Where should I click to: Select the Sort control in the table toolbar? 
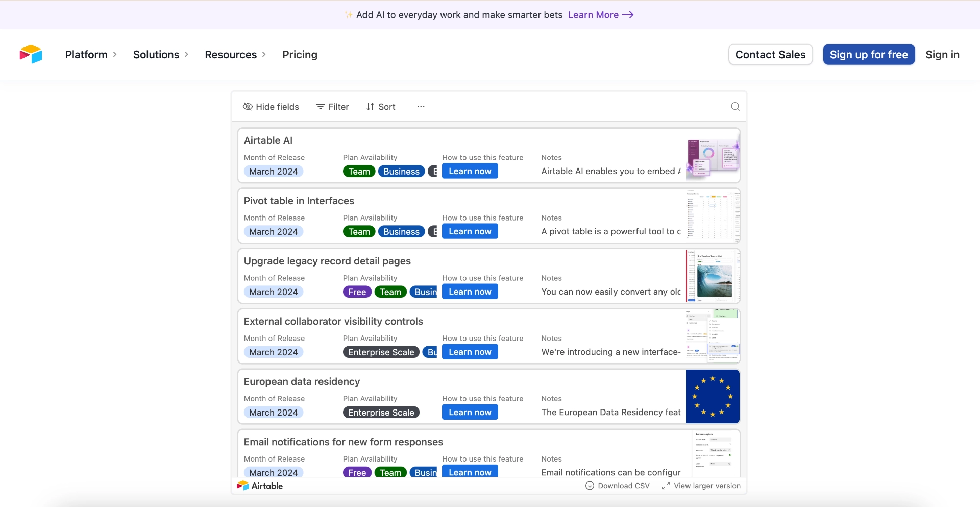(381, 107)
